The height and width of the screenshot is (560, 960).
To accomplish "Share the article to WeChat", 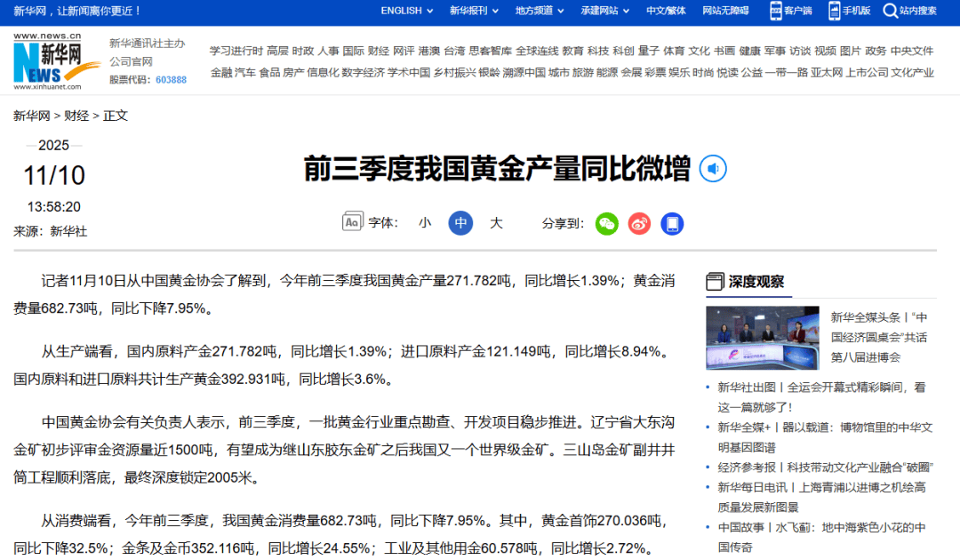I will [x=607, y=224].
